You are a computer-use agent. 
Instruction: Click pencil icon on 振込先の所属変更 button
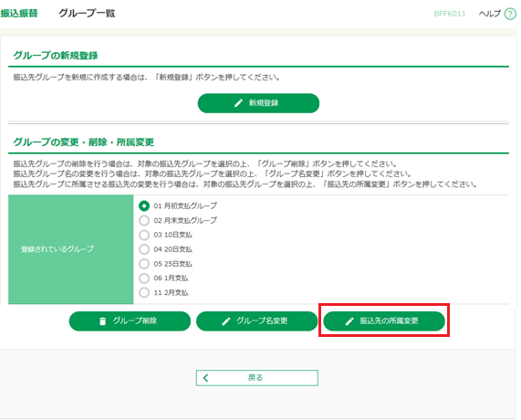point(349,321)
